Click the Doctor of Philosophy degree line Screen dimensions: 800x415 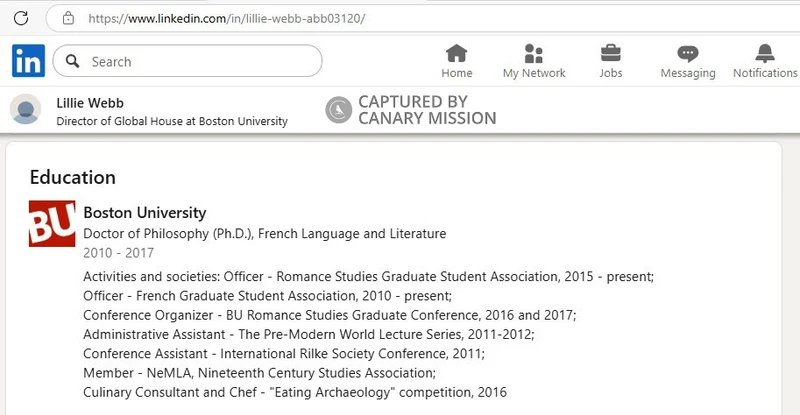(265, 234)
